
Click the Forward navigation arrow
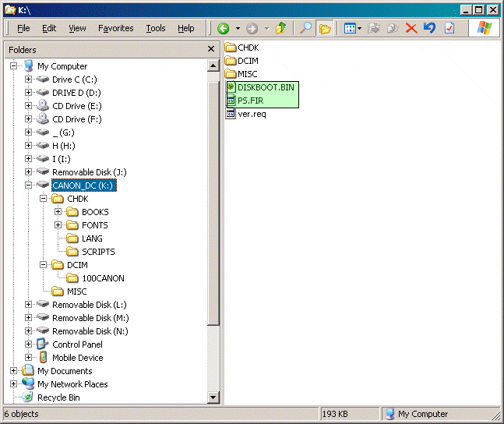(x=252, y=28)
